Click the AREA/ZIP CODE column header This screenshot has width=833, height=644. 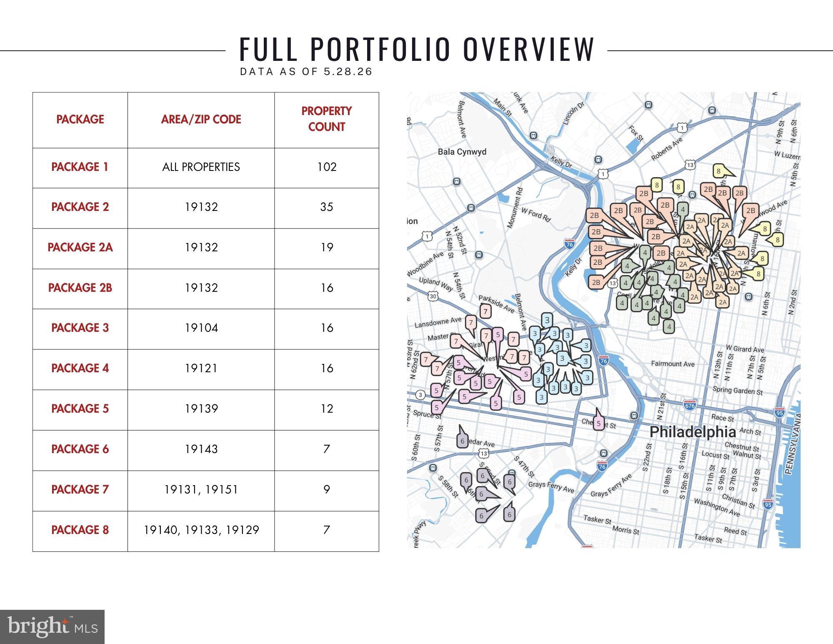201,119
